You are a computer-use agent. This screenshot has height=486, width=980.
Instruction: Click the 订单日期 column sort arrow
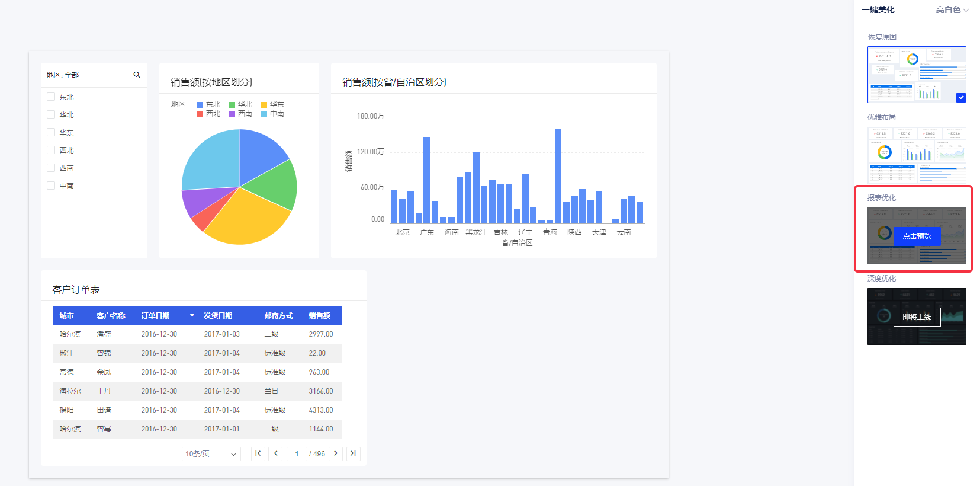[192, 315]
